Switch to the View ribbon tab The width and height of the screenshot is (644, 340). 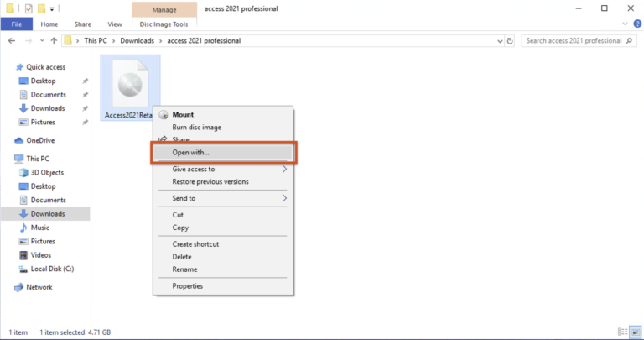point(115,24)
